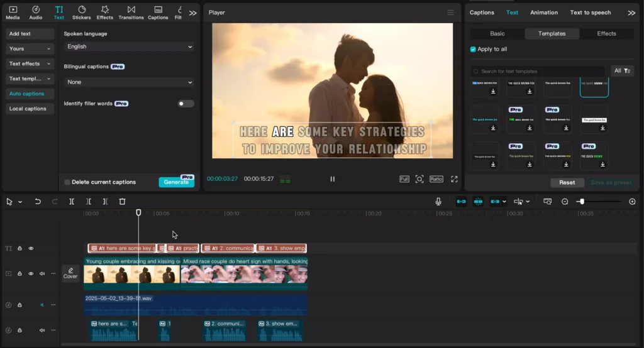Image resolution: width=644 pixels, height=348 pixels.
Task: Hide the caption text track with eye icon
Action: pos(31,248)
